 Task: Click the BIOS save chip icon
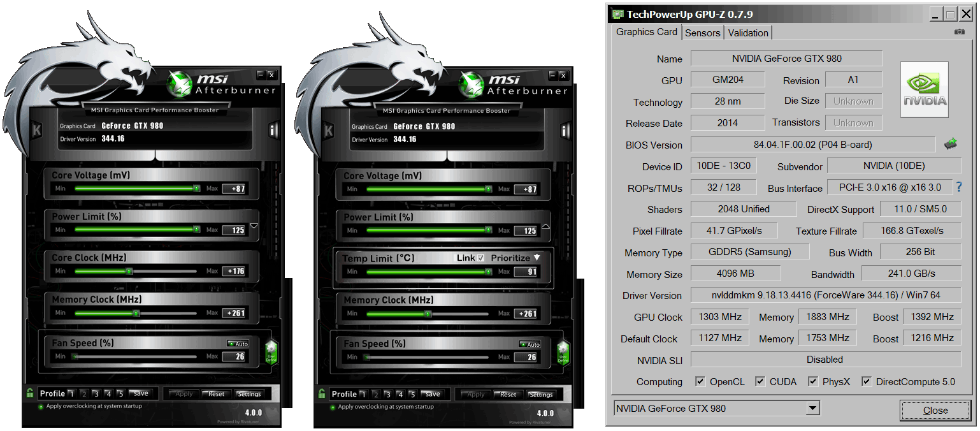(x=951, y=144)
